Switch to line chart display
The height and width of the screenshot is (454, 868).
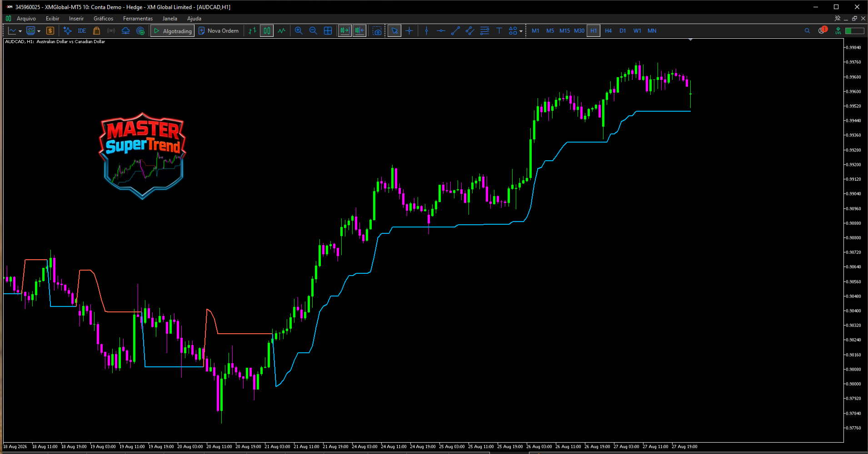[x=282, y=31]
